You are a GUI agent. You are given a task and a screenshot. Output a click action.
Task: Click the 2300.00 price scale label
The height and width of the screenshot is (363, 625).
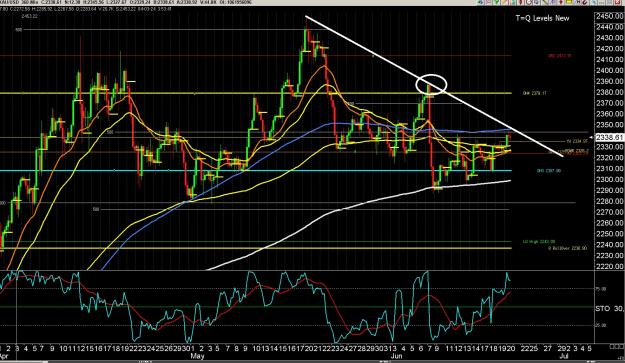click(609, 180)
